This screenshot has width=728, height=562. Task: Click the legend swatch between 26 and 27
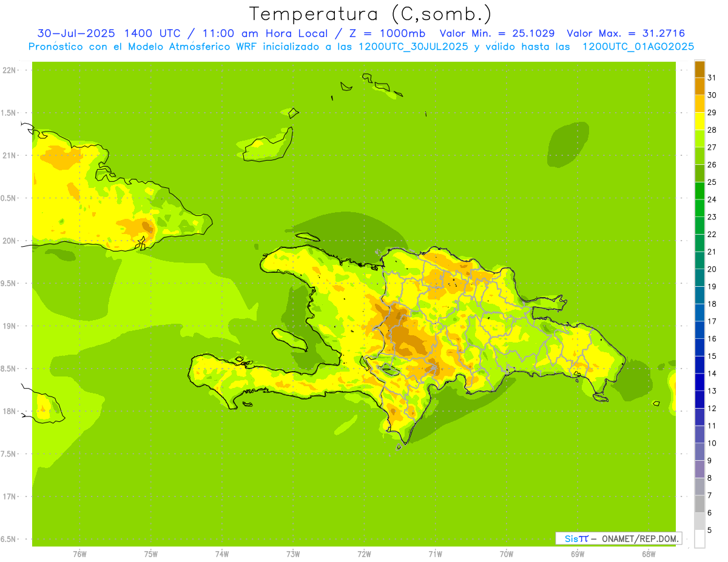tap(699, 156)
